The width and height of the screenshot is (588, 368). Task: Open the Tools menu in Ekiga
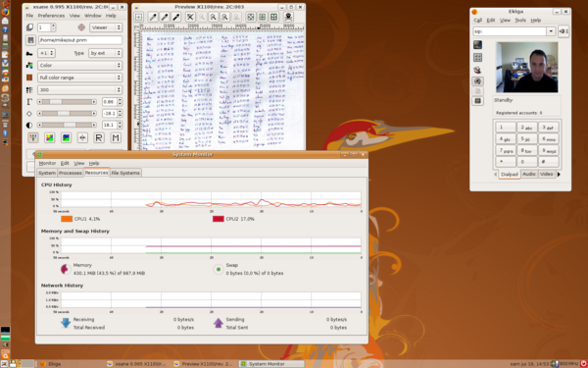[x=520, y=21]
